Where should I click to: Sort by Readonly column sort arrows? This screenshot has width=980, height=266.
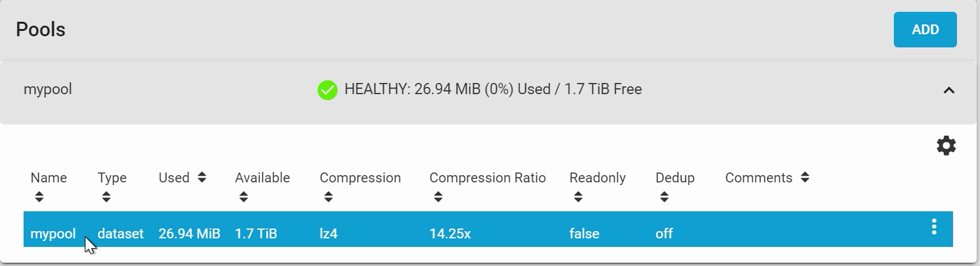click(578, 197)
